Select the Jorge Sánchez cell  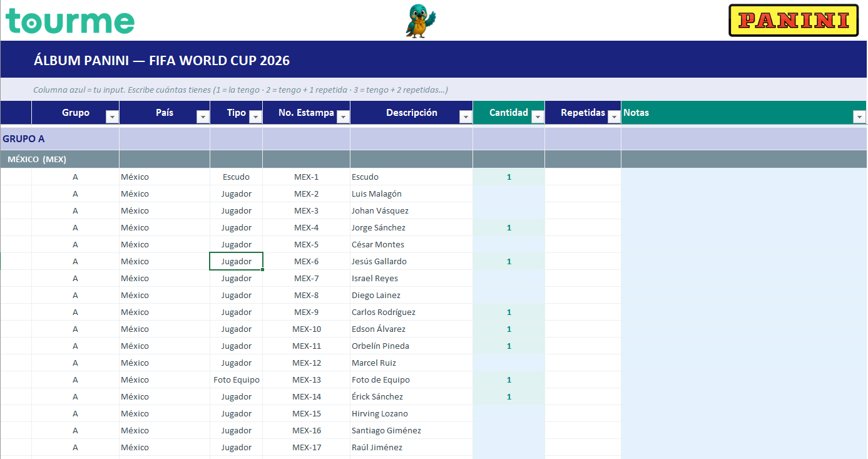click(x=411, y=228)
